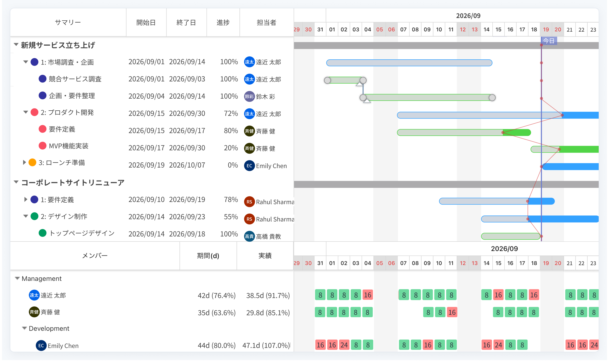The image size is (609, 364).
Task: Click the 今日 marker on timeline
Action: 549,41
